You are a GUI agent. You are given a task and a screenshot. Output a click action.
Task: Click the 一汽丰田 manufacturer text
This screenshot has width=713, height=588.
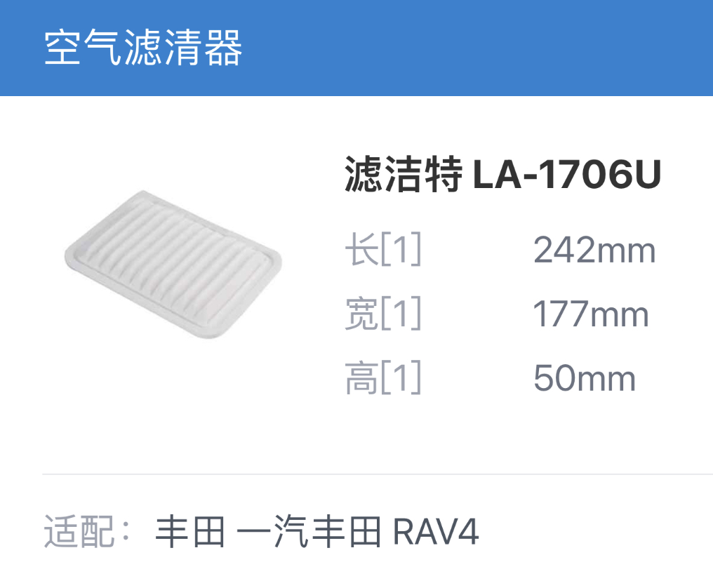(x=309, y=532)
